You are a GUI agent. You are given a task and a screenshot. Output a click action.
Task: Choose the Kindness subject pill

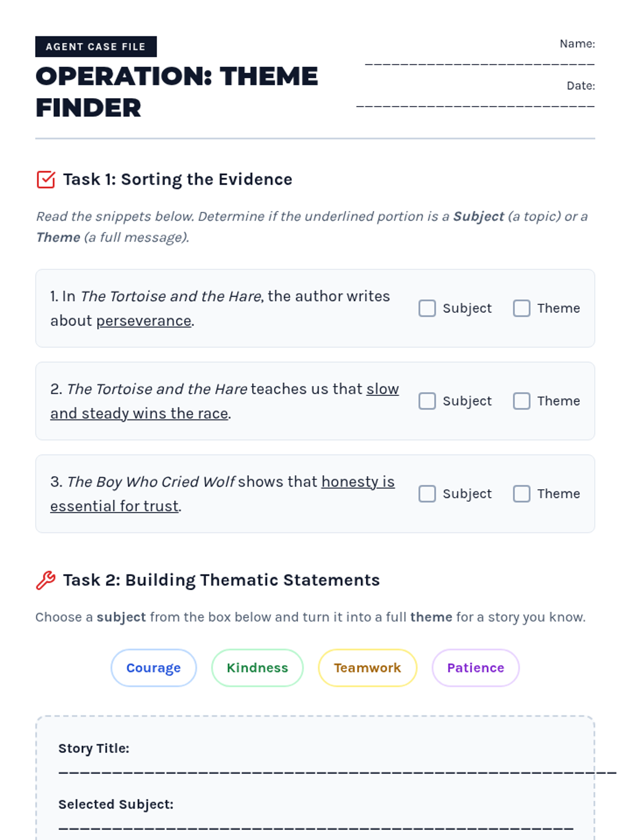tap(257, 668)
